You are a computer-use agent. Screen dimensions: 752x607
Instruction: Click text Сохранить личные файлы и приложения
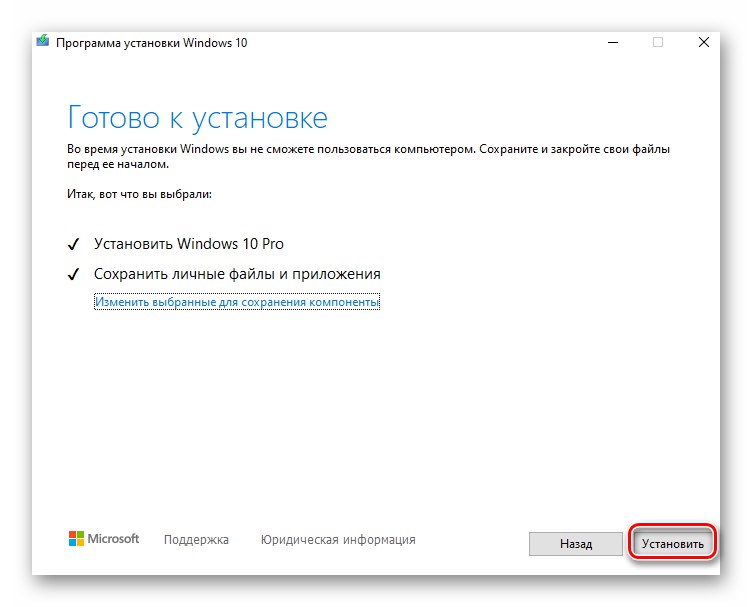(237, 274)
